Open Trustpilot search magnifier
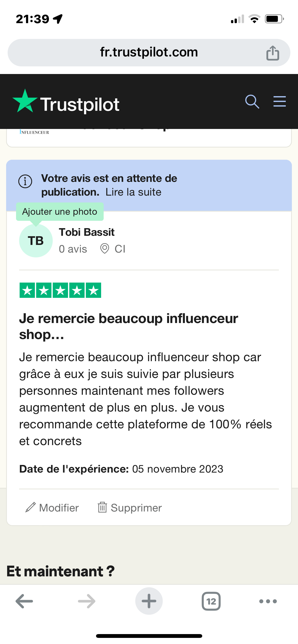Image resolution: width=298 pixels, height=644 pixels. click(x=252, y=102)
